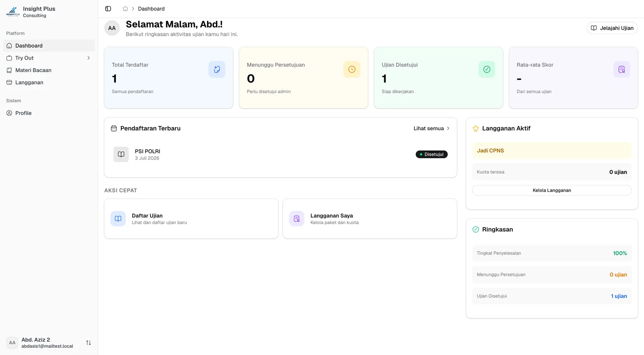Click the AA avatar in sidebar footer
644x355 pixels.
12,343
